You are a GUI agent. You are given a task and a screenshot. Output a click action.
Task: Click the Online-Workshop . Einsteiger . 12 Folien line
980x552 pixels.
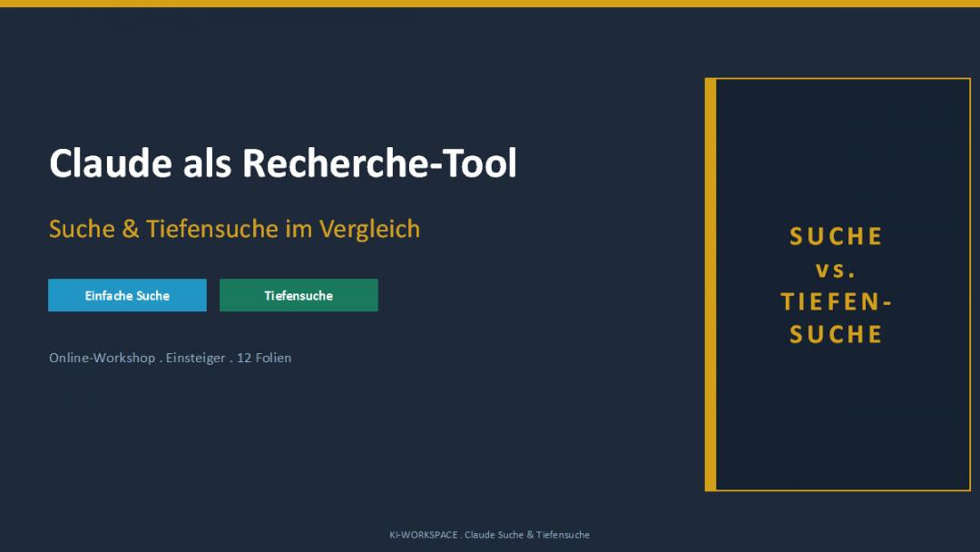(x=170, y=358)
